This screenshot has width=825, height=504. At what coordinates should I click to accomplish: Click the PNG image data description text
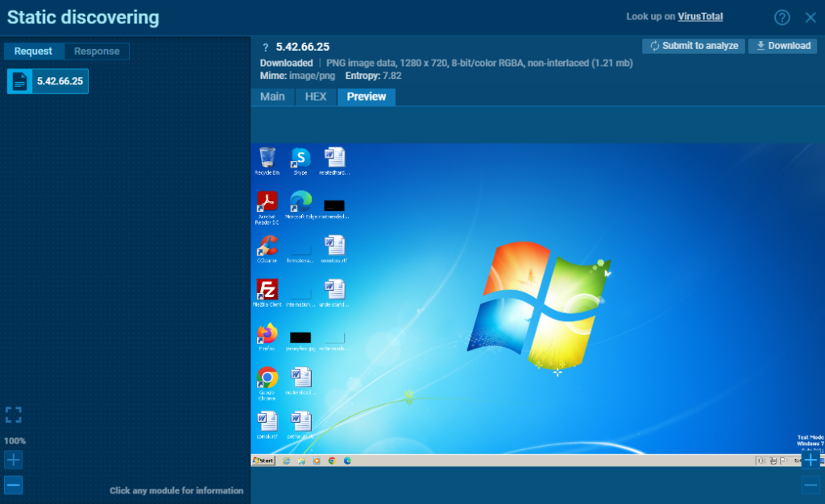pos(479,63)
